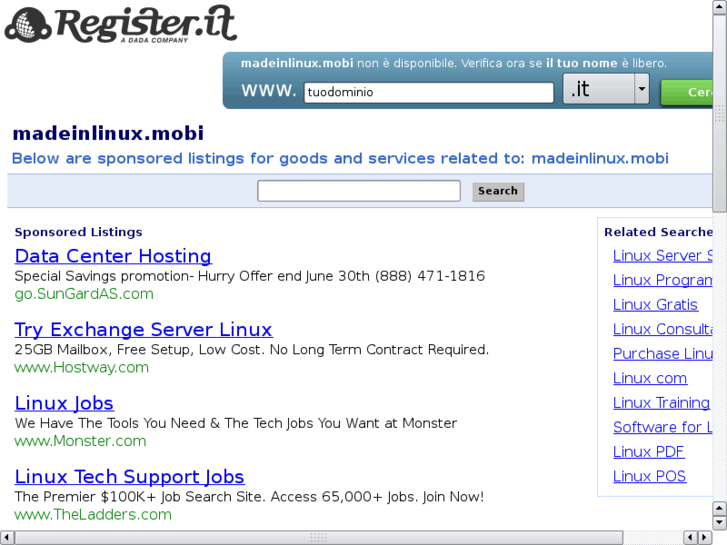Click 'Below are sponsored listings' subtitle text
Image resolution: width=727 pixels, height=545 pixels.
pyautogui.click(x=340, y=159)
